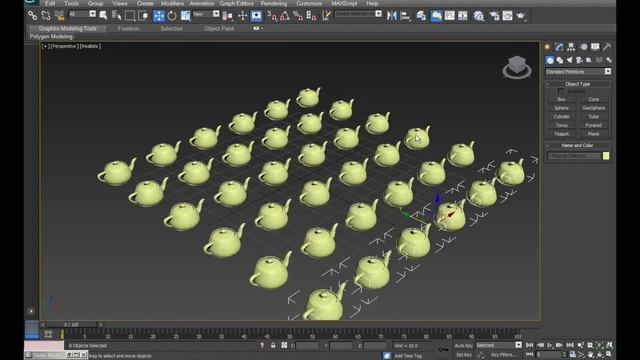This screenshot has height=360, width=640.
Task: Select the Select and Link tool
Action: click(32, 16)
